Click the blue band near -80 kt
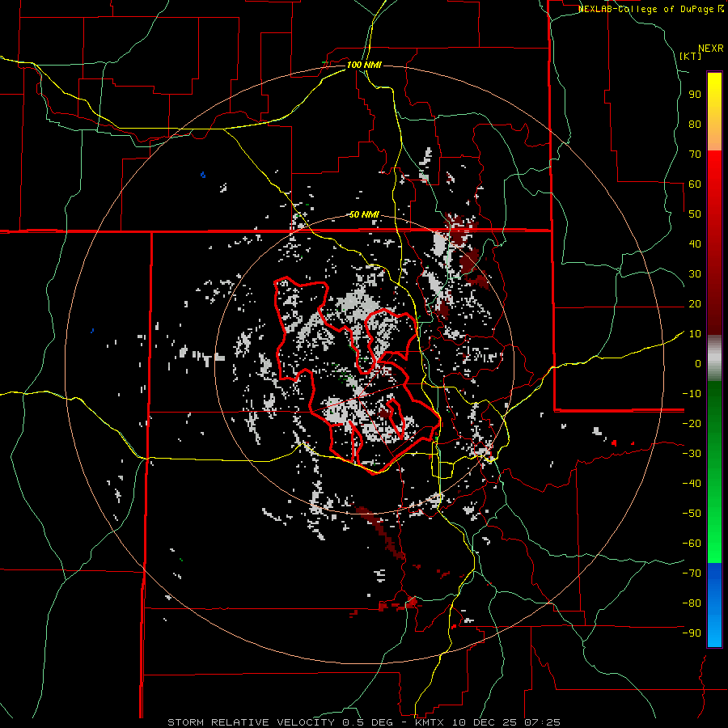 click(x=714, y=603)
